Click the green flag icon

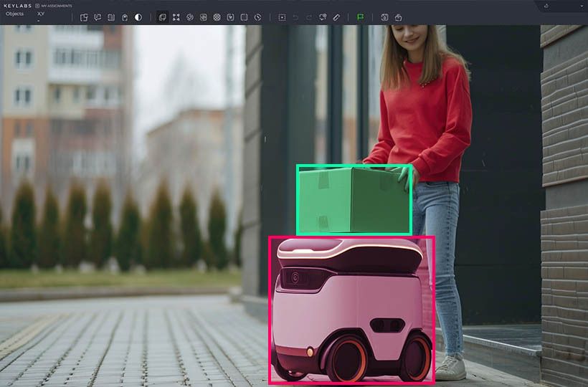pyautogui.click(x=361, y=17)
